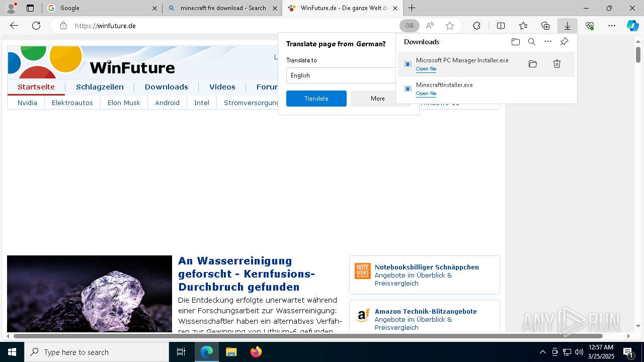
Task: Open the Collections icon
Action: click(545, 26)
